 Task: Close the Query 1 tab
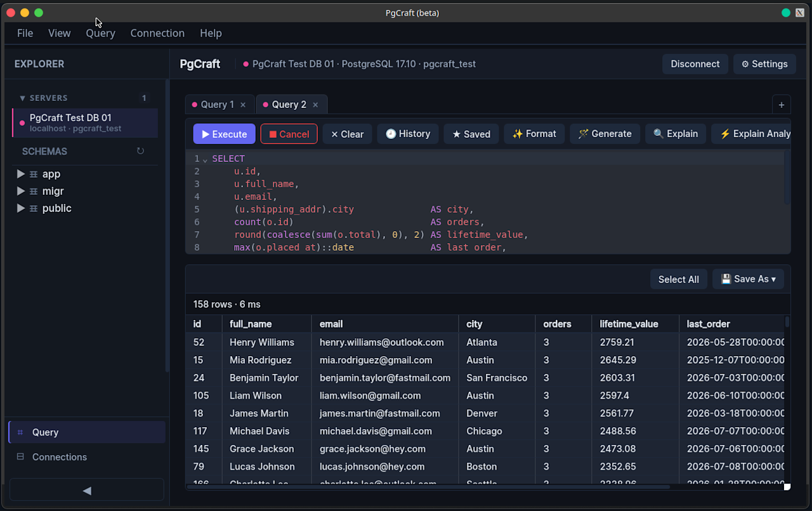[243, 105]
